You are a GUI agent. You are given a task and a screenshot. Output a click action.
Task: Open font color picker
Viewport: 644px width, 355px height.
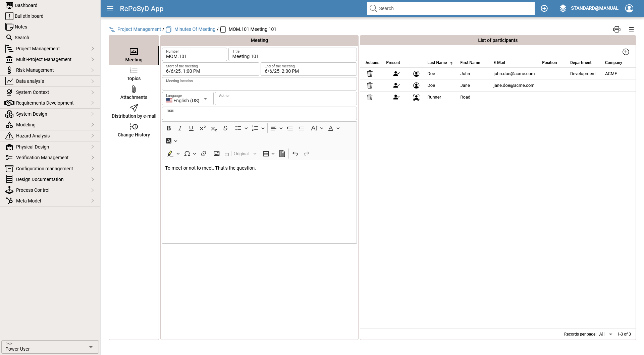point(334,128)
